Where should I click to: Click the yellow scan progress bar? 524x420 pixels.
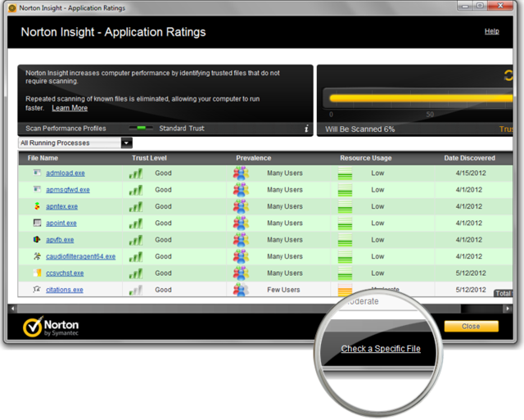tap(421, 98)
